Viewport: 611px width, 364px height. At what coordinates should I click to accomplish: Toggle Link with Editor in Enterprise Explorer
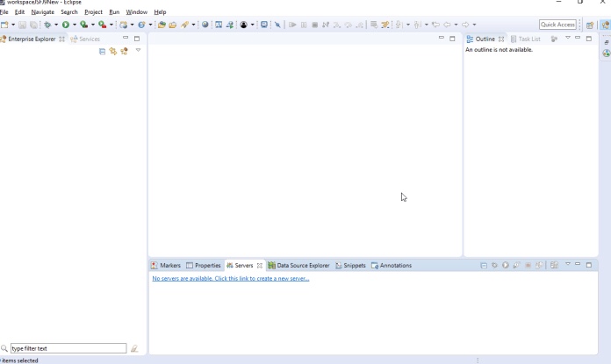pyautogui.click(x=113, y=52)
